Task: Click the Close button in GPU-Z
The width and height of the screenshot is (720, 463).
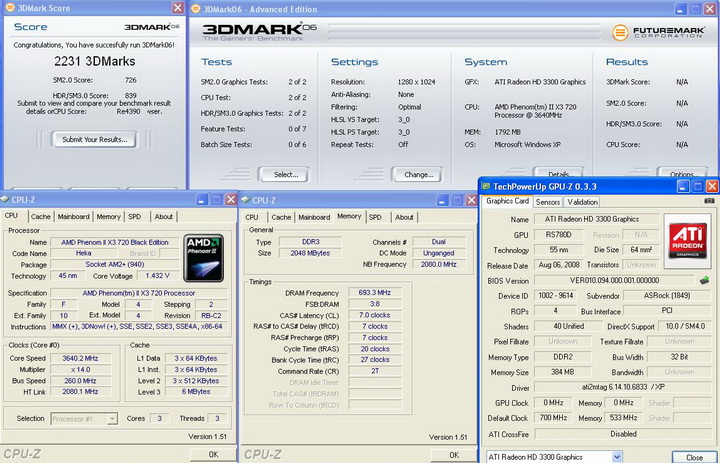Action: click(x=694, y=457)
